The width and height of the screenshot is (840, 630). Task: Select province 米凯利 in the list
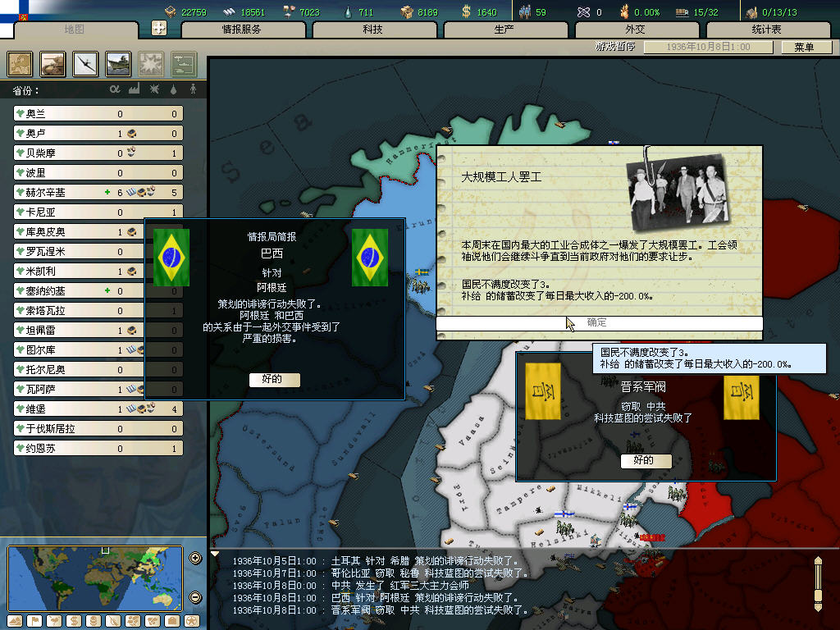coord(80,271)
